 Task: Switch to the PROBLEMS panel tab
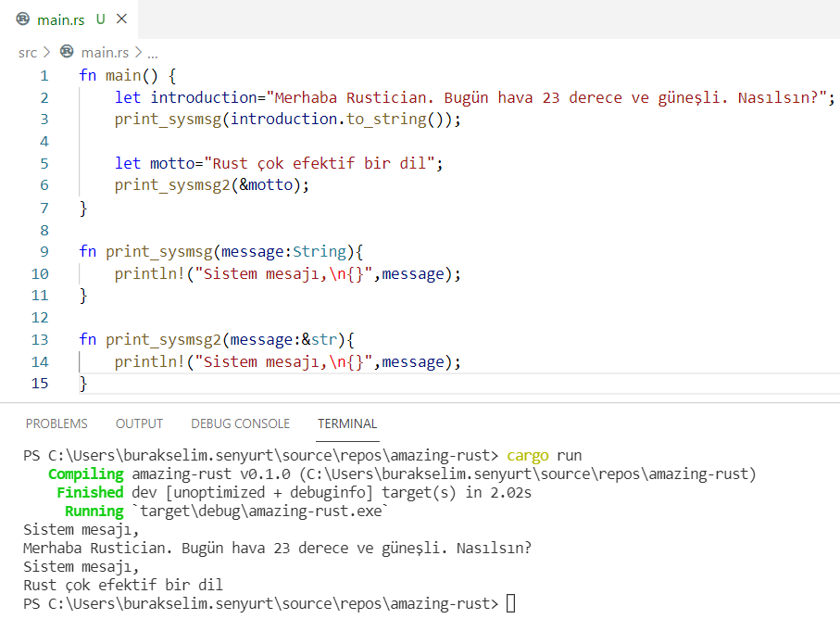pos(56,423)
